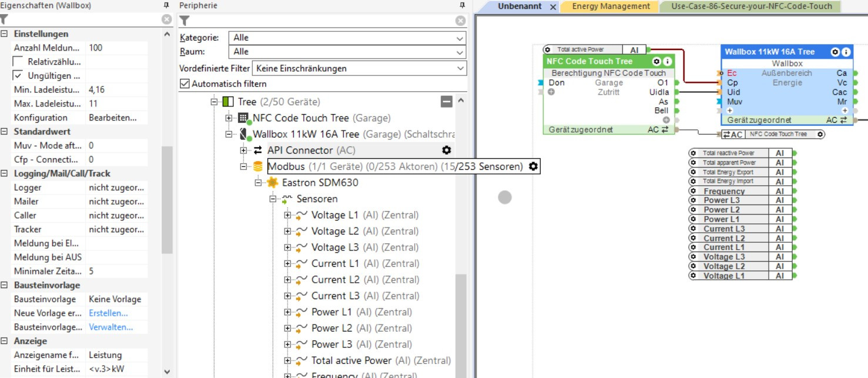This screenshot has height=378, width=868.
Task: Click Max. Ladeleistu... value 11
Action: click(116, 103)
